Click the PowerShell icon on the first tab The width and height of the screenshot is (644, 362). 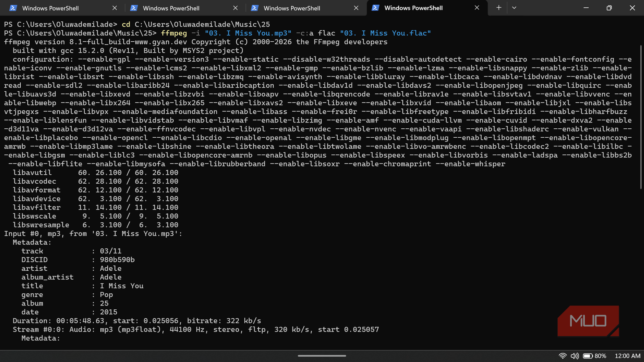pos(14,8)
